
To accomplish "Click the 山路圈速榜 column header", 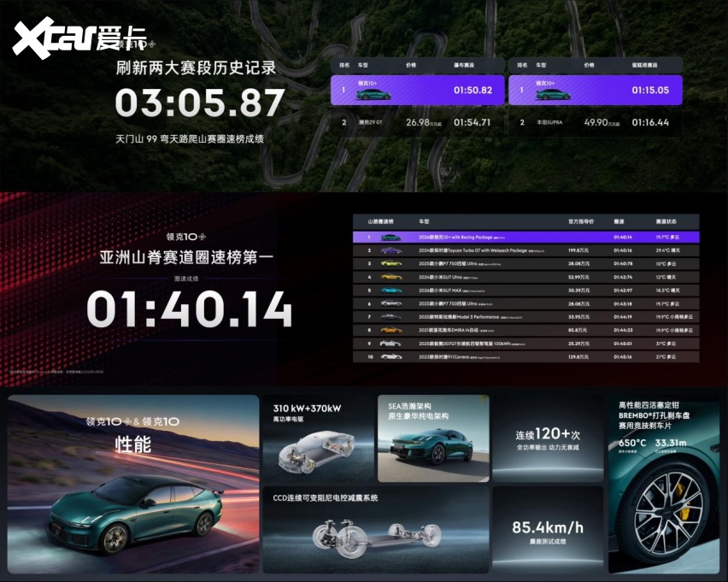I will pyautogui.click(x=380, y=221).
